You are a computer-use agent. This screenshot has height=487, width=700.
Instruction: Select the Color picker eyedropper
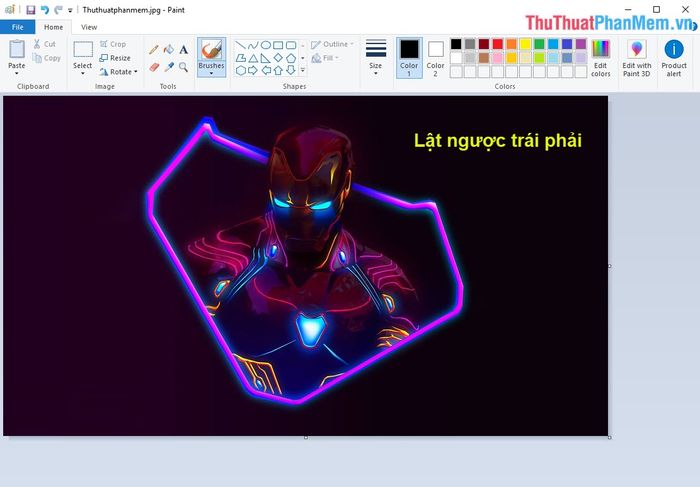point(169,67)
